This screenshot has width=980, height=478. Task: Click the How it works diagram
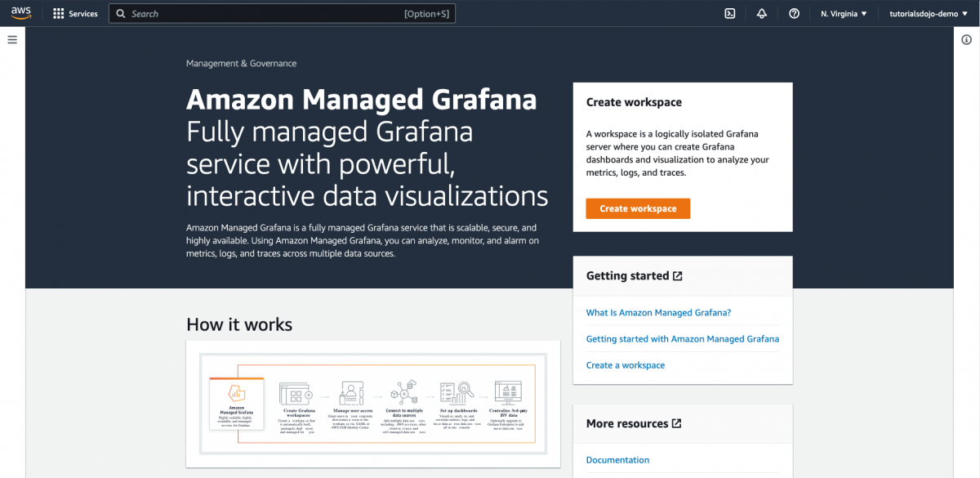coord(372,404)
